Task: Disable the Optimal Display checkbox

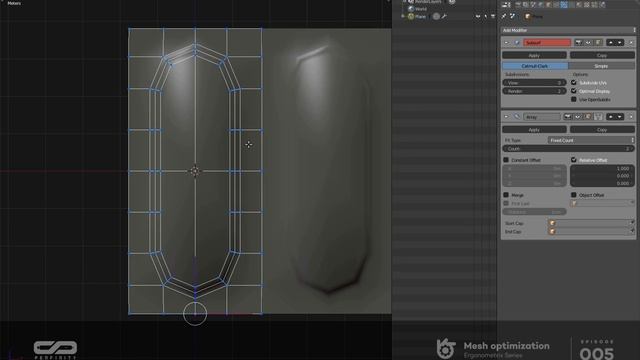Action: (x=574, y=91)
